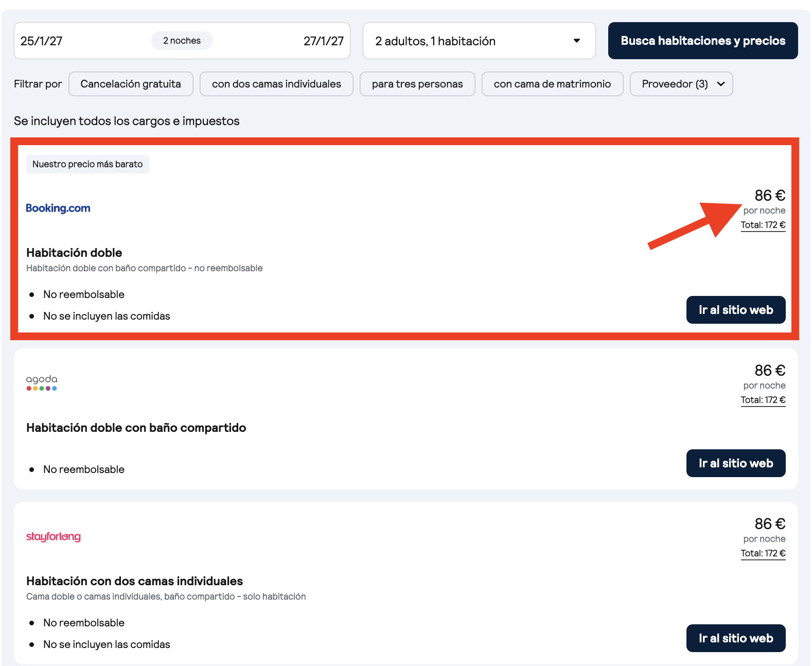Go to Agoda site via Ir al sitio web
The height and width of the screenshot is (666, 812).
[736, 463]
